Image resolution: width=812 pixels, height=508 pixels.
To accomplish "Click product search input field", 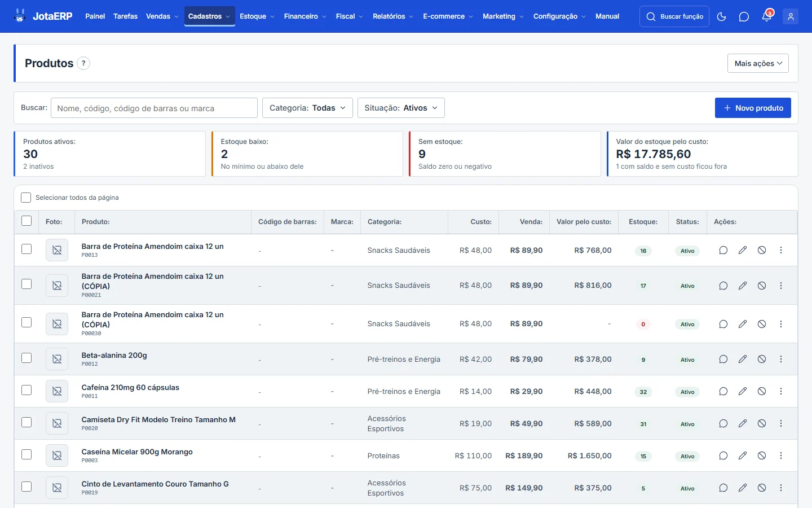I will (154, 108).
